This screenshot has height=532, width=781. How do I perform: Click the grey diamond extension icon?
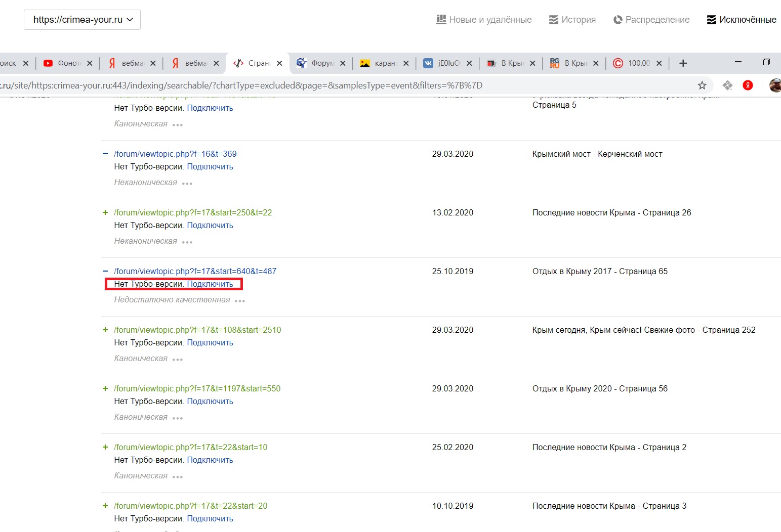click(x=727, y=85)
